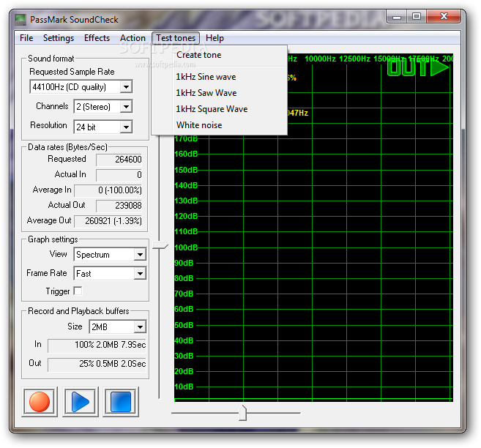Maximize the SoundCheck window
The image size is (481, 448).
click(x=417, y=16)
